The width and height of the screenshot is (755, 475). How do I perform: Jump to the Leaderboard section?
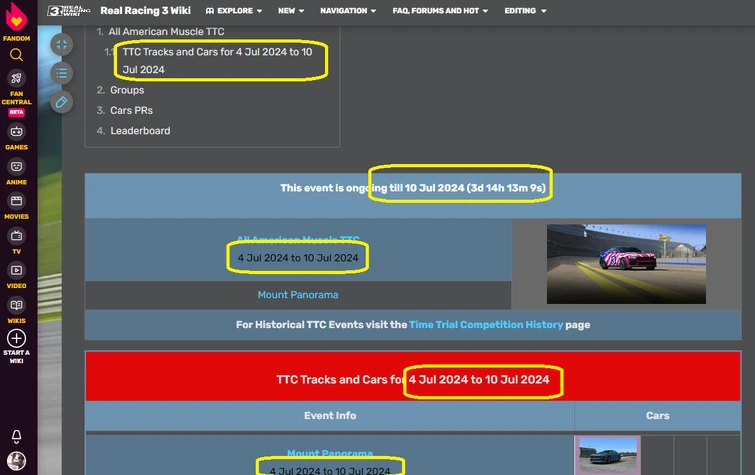click(140, 131)
